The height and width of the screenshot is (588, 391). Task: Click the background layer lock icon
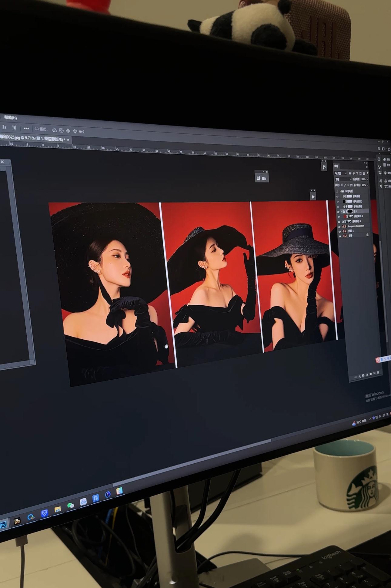point(368,235)
